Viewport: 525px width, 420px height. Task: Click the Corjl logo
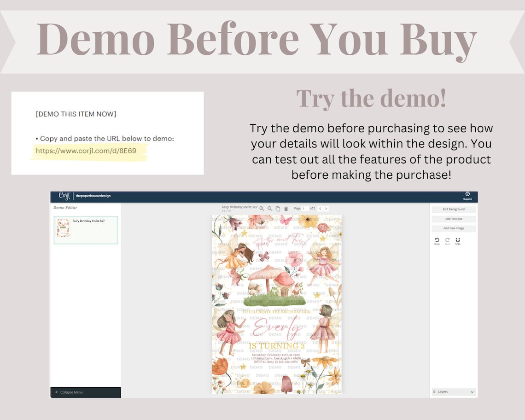pyautogui.click(x=64, y=196)
